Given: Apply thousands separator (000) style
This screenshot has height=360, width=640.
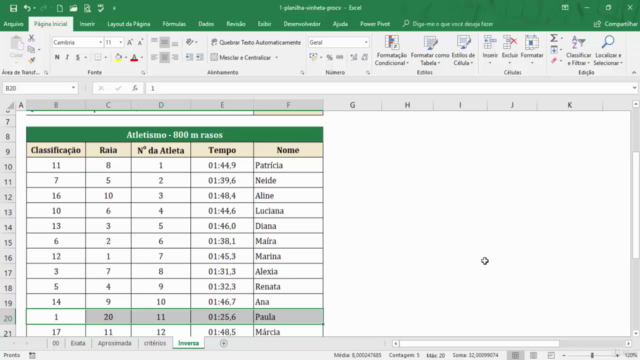Looking at the screenshot, I should pyautogui.click(x=340, y=58).
